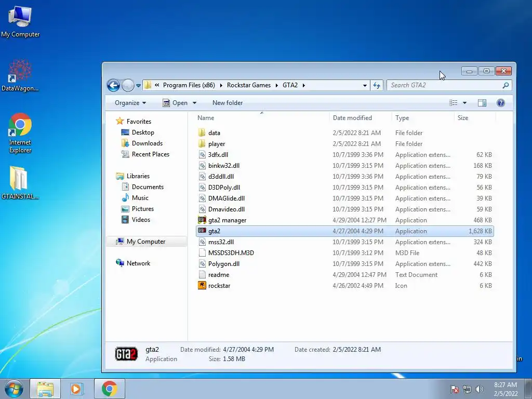This screenshot has height=399, width=532.
Task: Open Chrome from the taskbar
Action: click(x=109, y=389)
